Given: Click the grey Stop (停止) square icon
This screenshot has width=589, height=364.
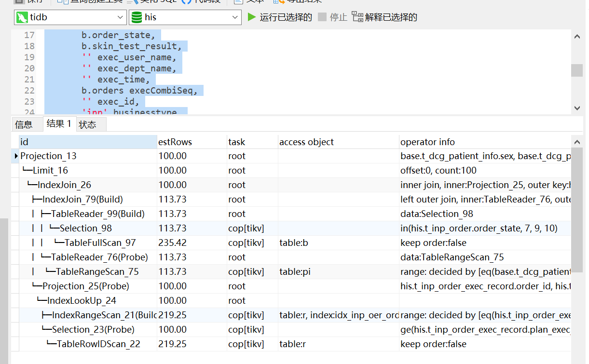Looking at the screenshot, I should point(322,17).
